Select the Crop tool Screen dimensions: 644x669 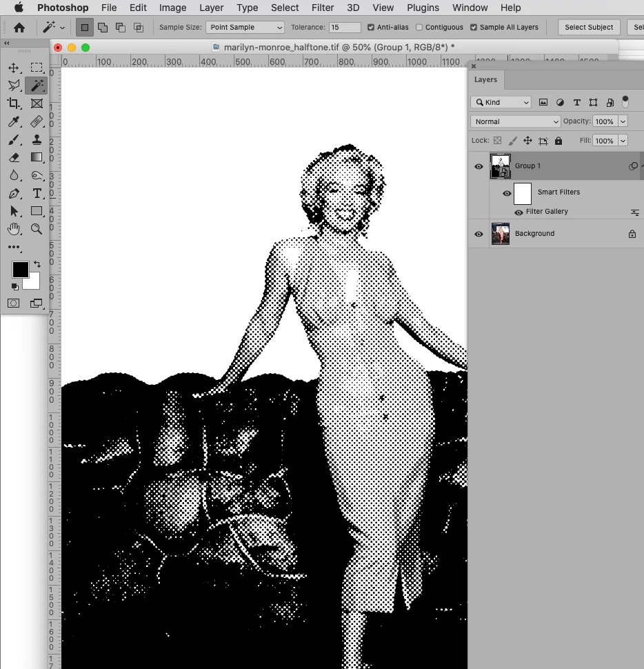[x=14, y=103]
